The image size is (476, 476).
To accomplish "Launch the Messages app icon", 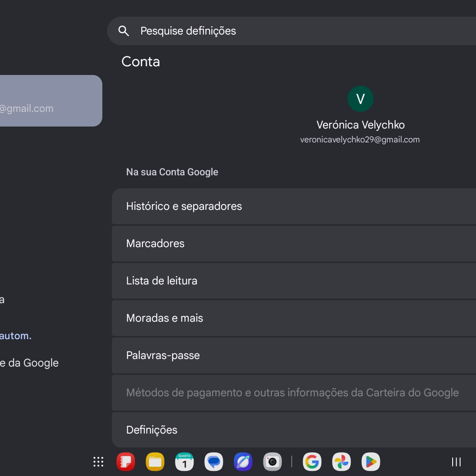I will [x=214, y=462].
